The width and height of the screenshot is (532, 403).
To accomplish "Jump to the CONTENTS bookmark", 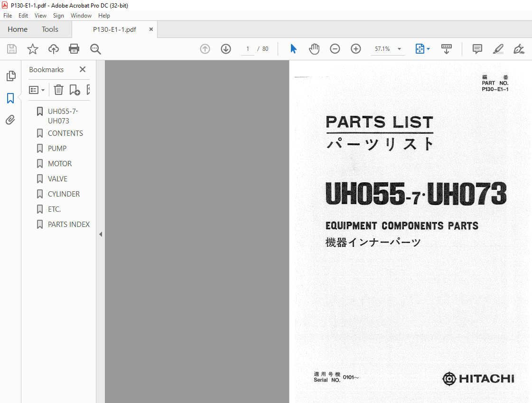I will 65,133.
